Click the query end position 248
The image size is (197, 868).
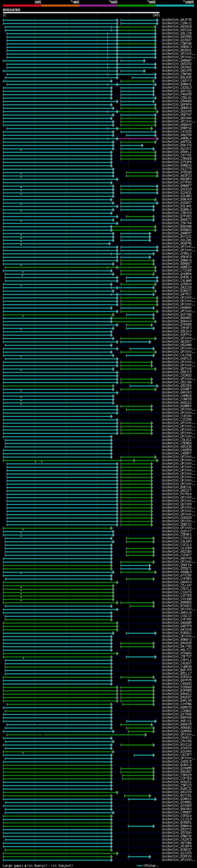pyautogui.click(x=155, y=15)
